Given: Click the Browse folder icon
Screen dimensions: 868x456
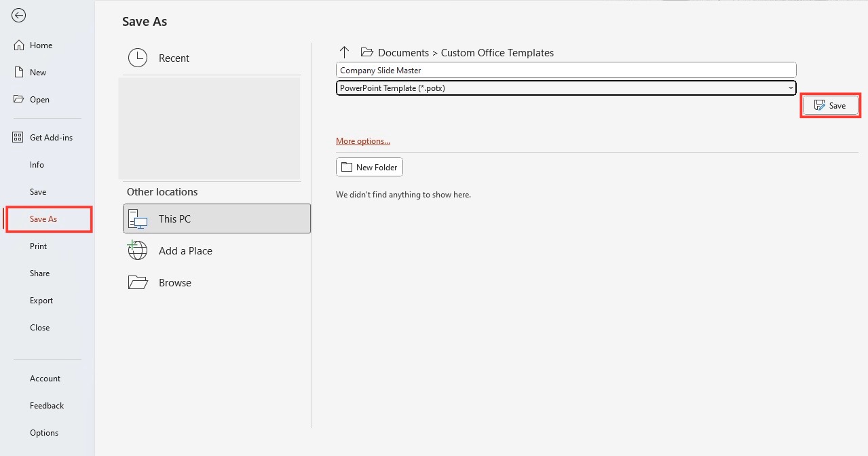Looking at the screenshot, I should tap(138, 282).
